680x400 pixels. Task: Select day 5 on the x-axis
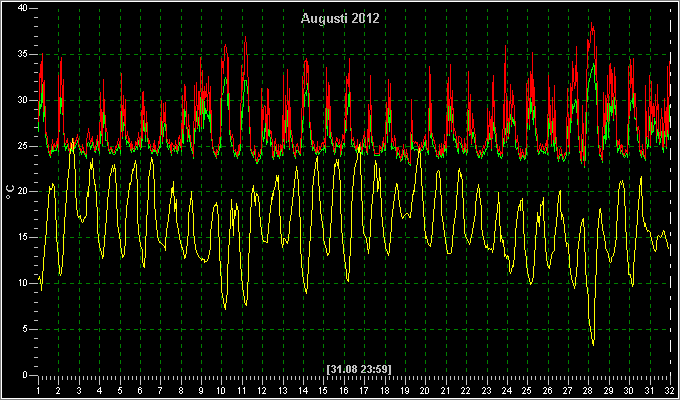[120, 390]
